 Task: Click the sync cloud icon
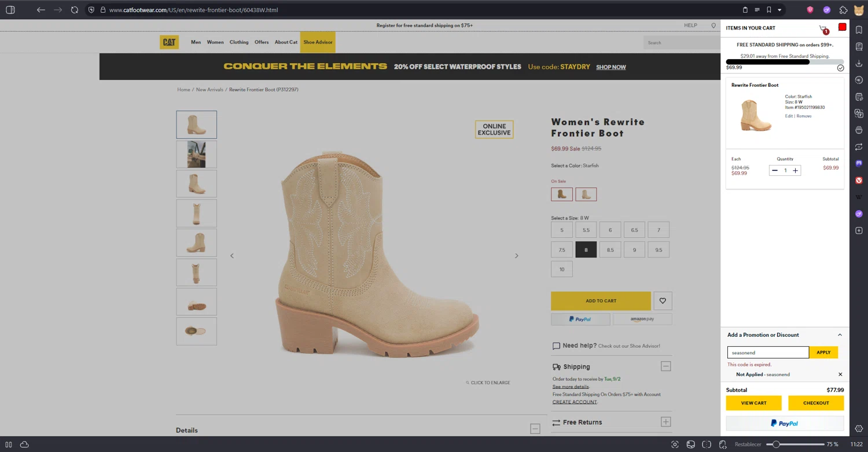point(24,444)
